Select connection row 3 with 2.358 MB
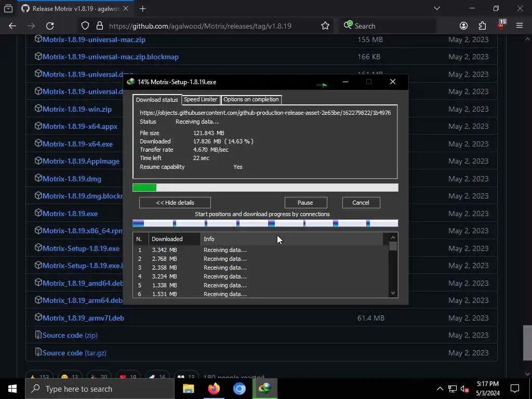 [261, 268]
